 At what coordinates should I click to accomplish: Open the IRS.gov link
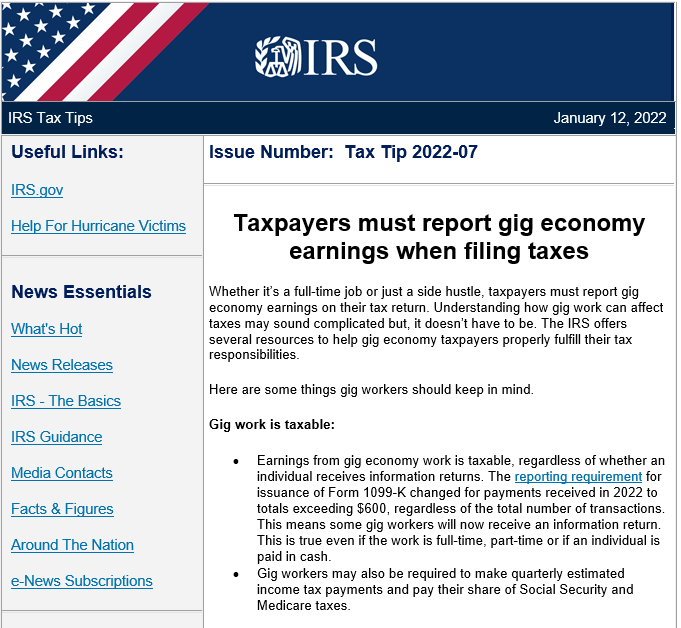37,190
